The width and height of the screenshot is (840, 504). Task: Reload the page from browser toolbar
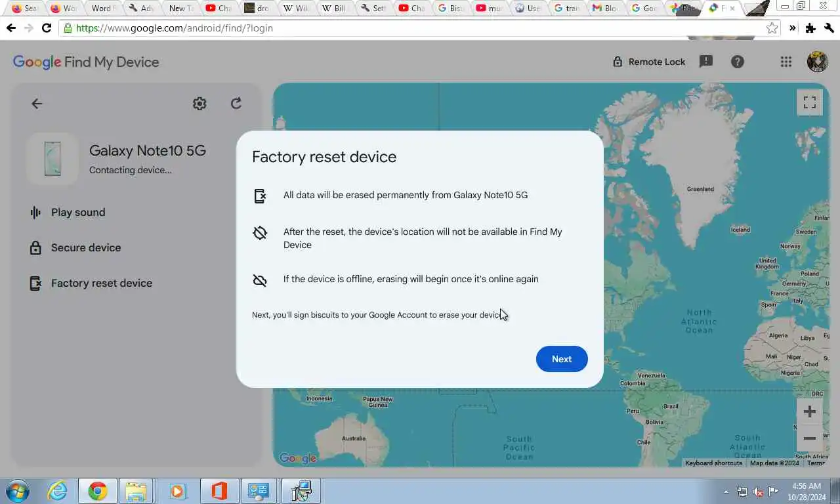[x=46, y=28]
